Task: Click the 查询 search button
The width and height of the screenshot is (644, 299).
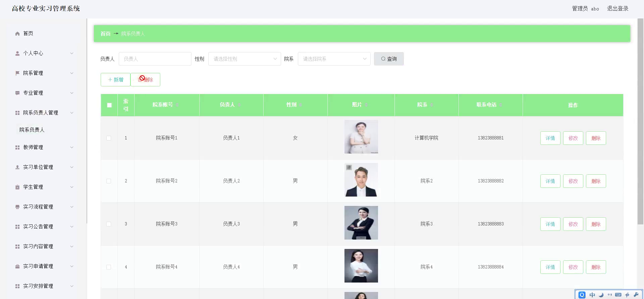Action: (x=389, y=59)
